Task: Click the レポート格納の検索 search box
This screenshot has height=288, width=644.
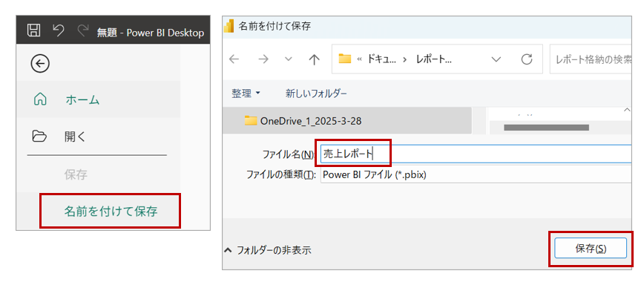Action: [591, 59]
